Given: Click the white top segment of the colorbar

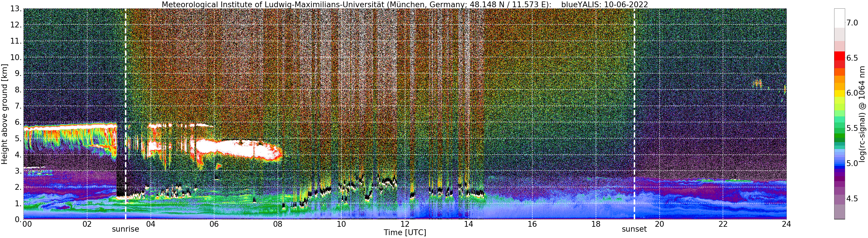Looking at the screenshot, I should click(x=839, y=18).
